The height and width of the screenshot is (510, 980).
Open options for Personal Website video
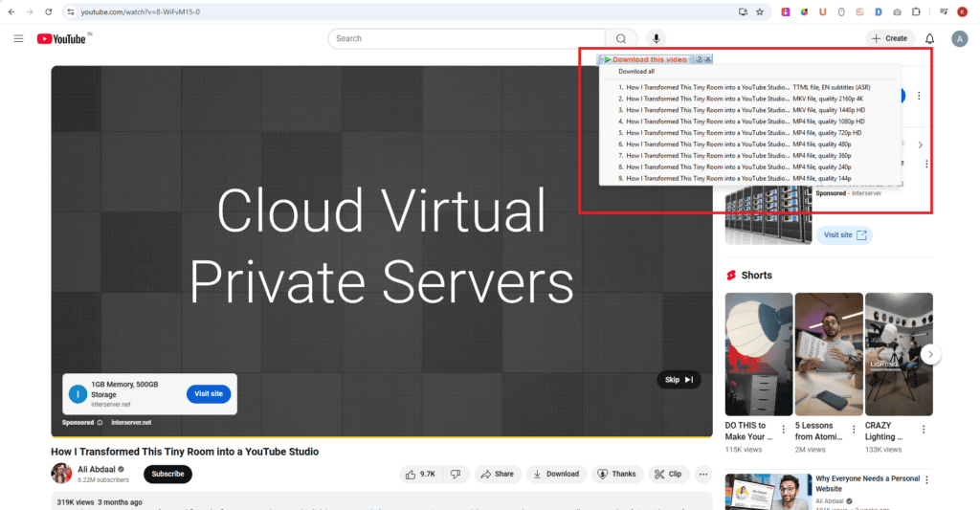coord(926,480)
